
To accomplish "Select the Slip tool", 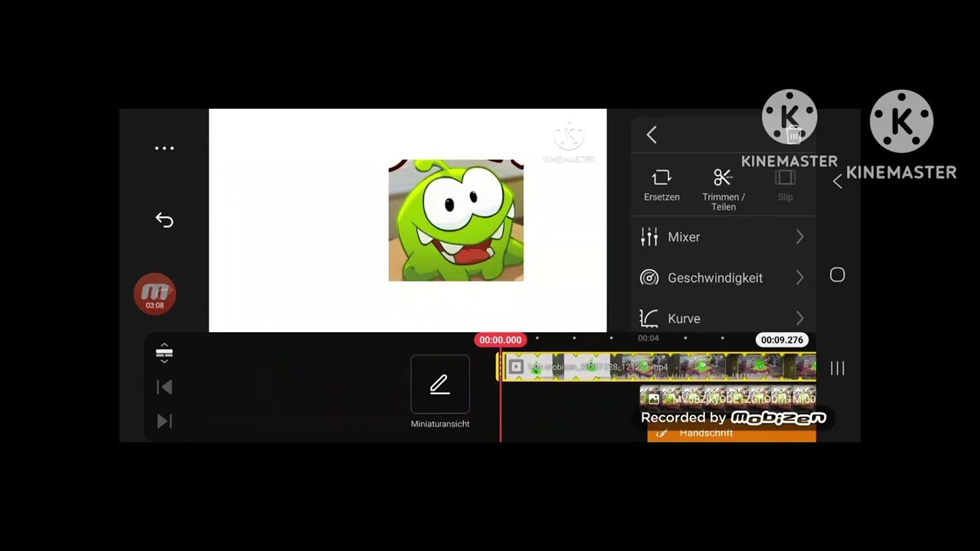I will point(785,186).
